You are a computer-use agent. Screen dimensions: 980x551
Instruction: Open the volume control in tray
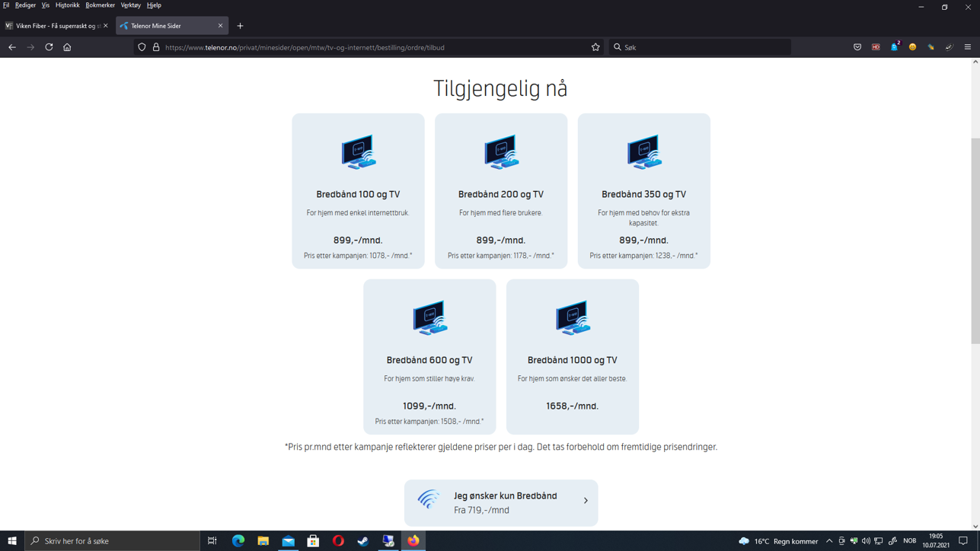(x=866, y=541)
